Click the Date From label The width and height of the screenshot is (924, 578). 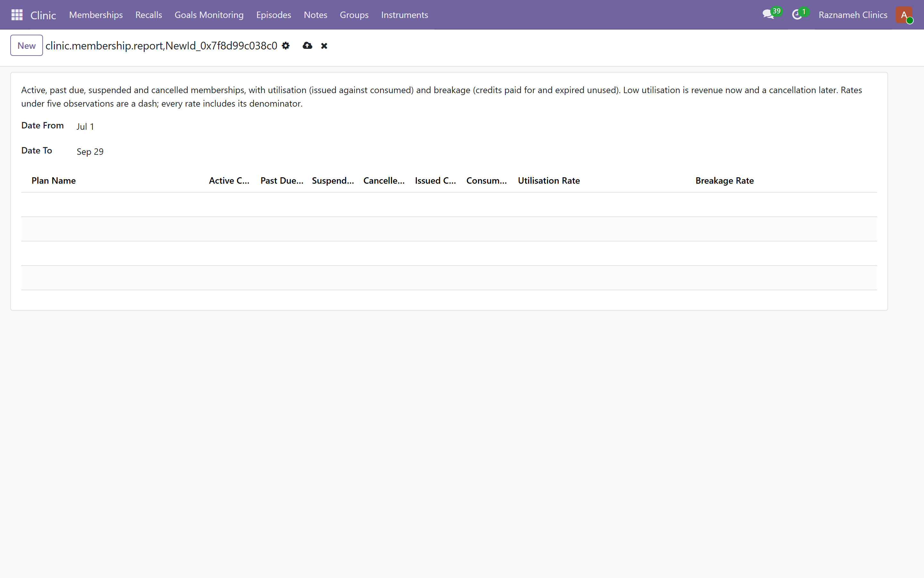42,125
